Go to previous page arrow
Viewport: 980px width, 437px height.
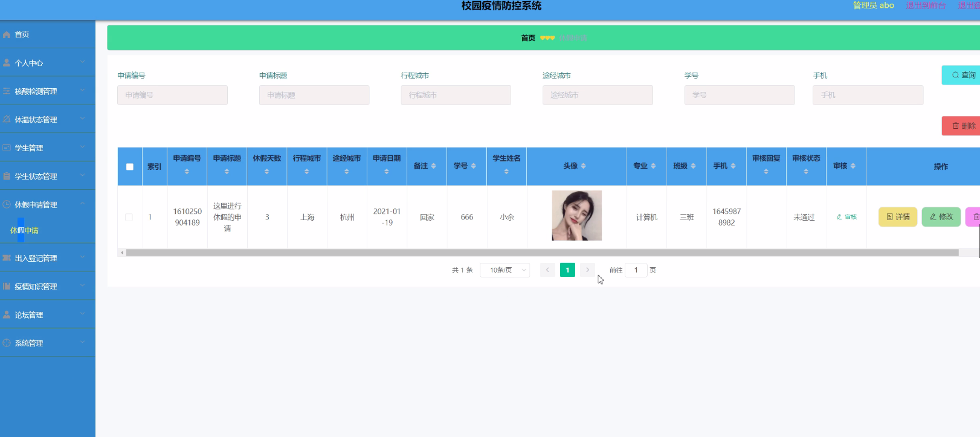click(547, 270)
